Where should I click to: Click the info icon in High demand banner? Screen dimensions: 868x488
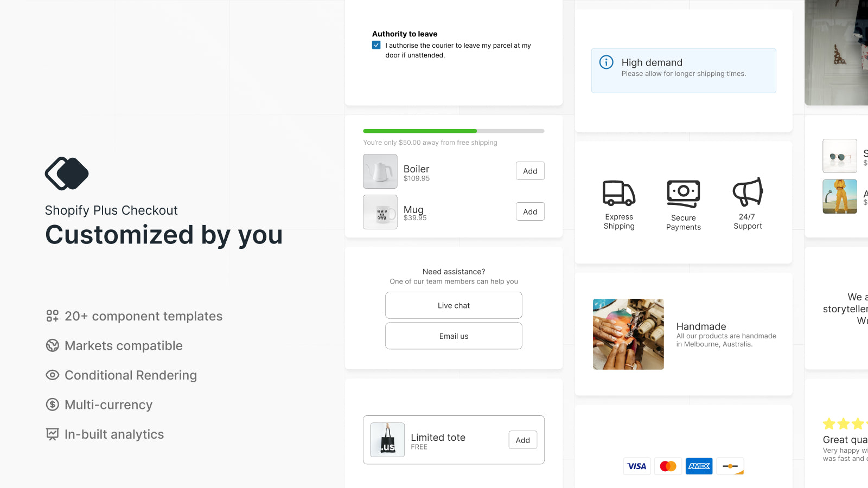tap(606, 62)
